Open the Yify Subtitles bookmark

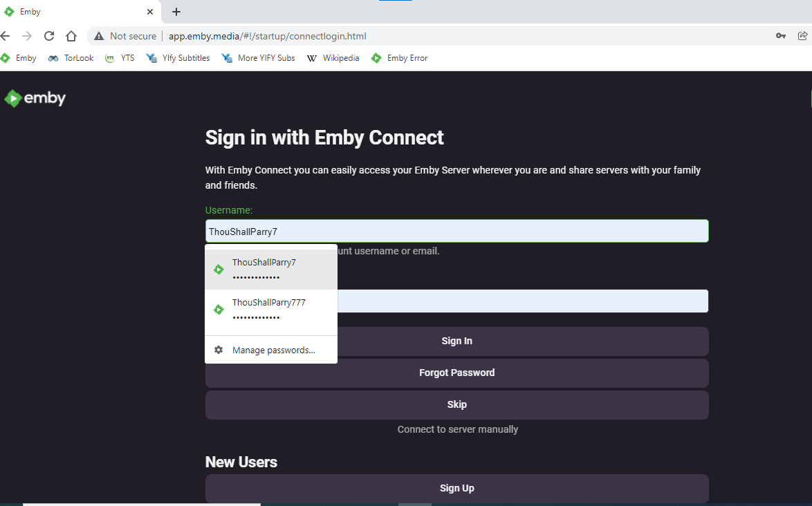click(178, 58)
